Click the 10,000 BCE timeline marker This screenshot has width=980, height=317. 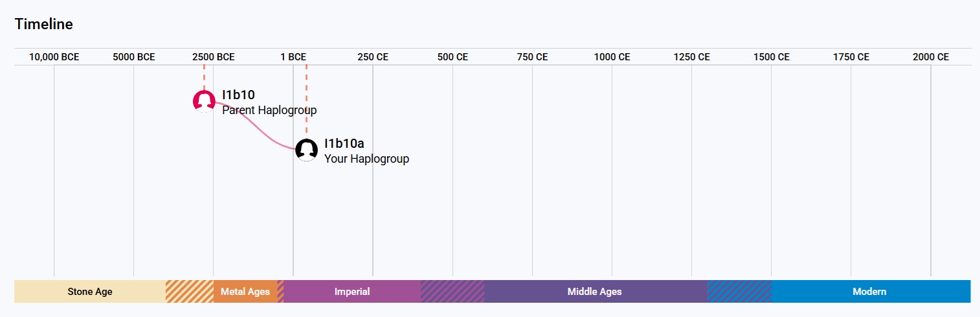[x=54, y=57]
